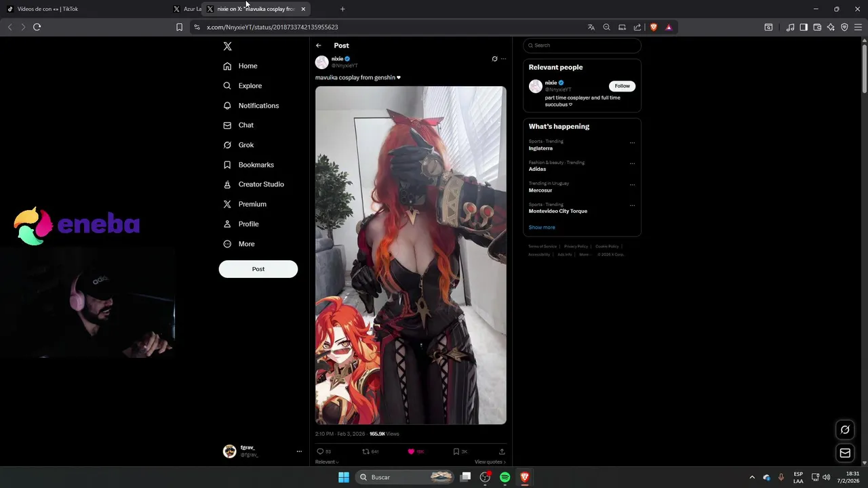Switch to the TikTok browser tab
The width and height of the screenshot is (868, 488).
(85, 9)
